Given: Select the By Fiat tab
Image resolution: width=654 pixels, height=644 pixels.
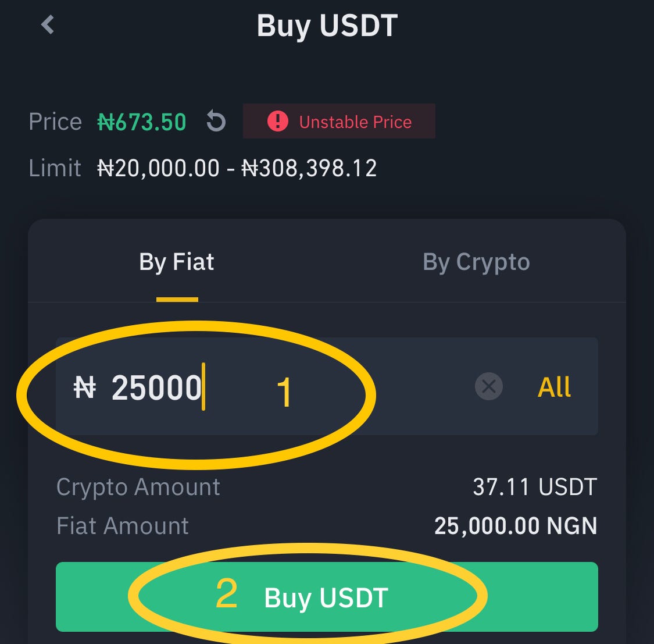Looking at the screenshot, I should [x=176, y=262].
